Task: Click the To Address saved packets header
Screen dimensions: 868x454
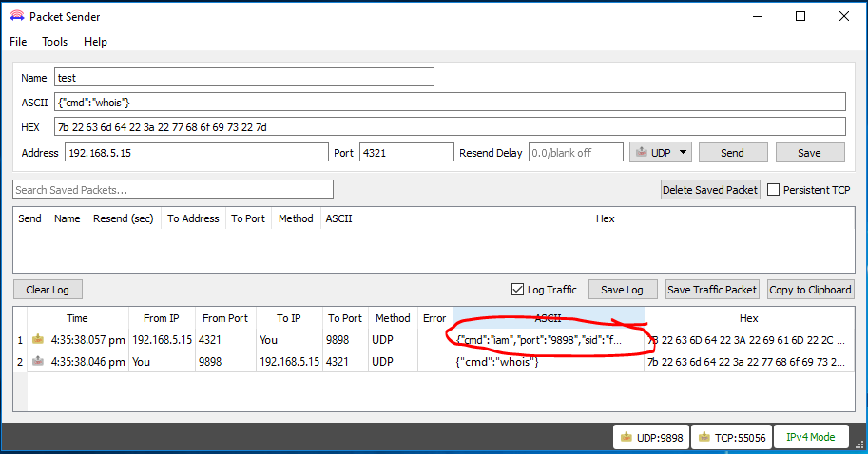Action: click(193, 218)
